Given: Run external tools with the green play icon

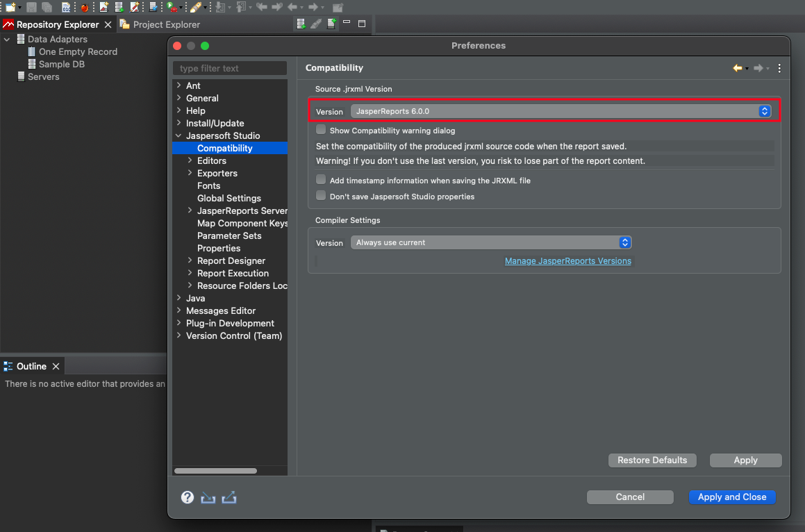Looking at the screenshot, I should coord(172,7).
